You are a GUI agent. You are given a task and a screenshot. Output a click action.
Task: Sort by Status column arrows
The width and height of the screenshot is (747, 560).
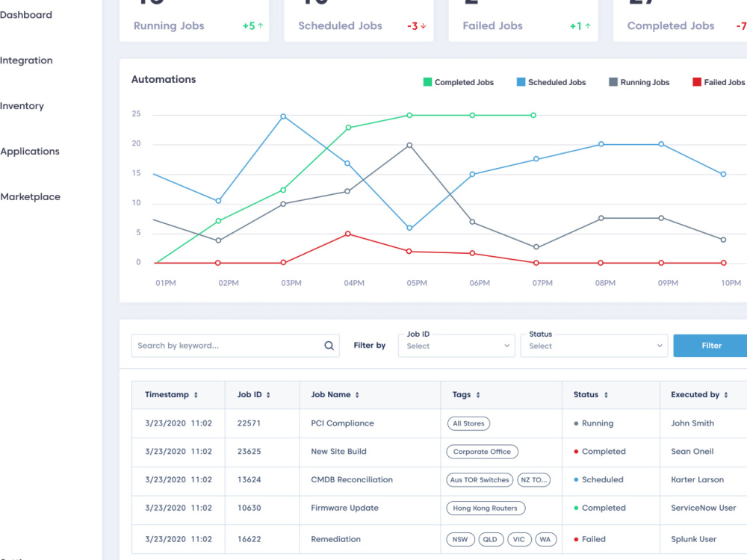point(606,395)
